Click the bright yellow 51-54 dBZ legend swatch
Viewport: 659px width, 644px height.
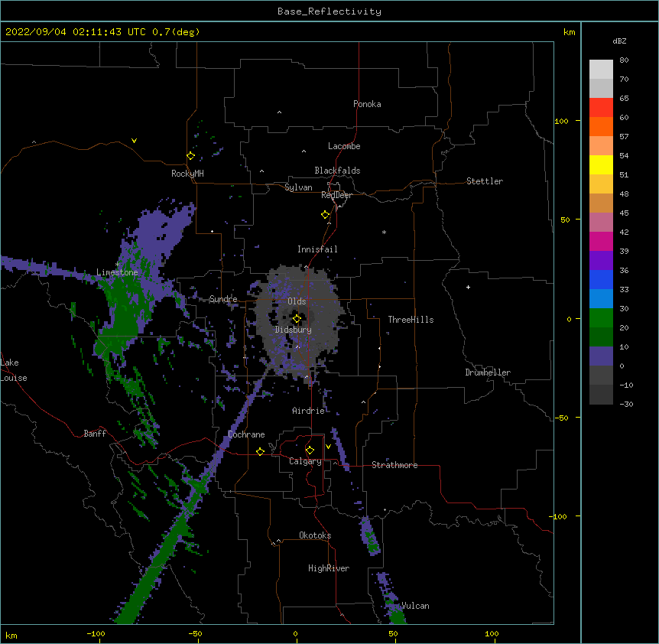pos(601,164)
